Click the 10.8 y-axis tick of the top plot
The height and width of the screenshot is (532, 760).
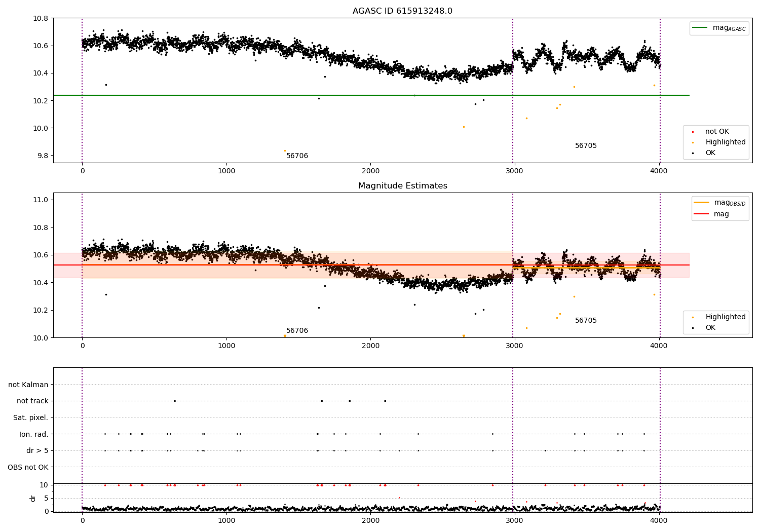(x=41, y=18)
